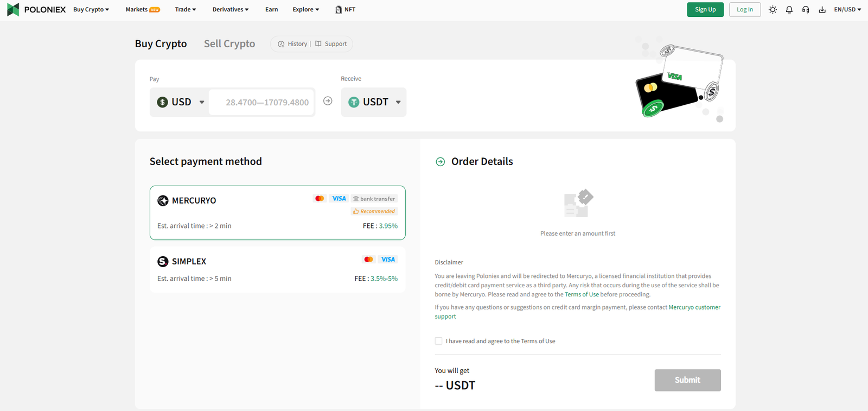The height and width of the screenshot is (411, 868).
Task: Click the Mercuryo provider logo
Action: pyautogui.click(x=163, y=200)
